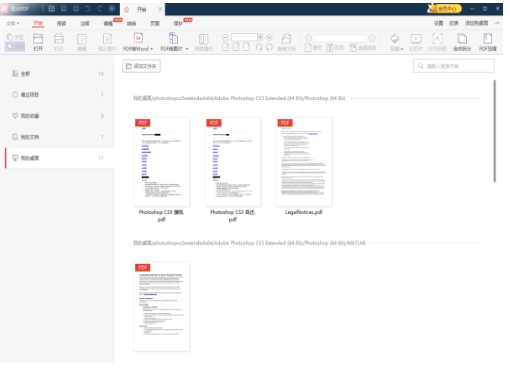Switch to the 阅读 ribbon tab
This screenshot has width=510, height=375.
(61, 23)
